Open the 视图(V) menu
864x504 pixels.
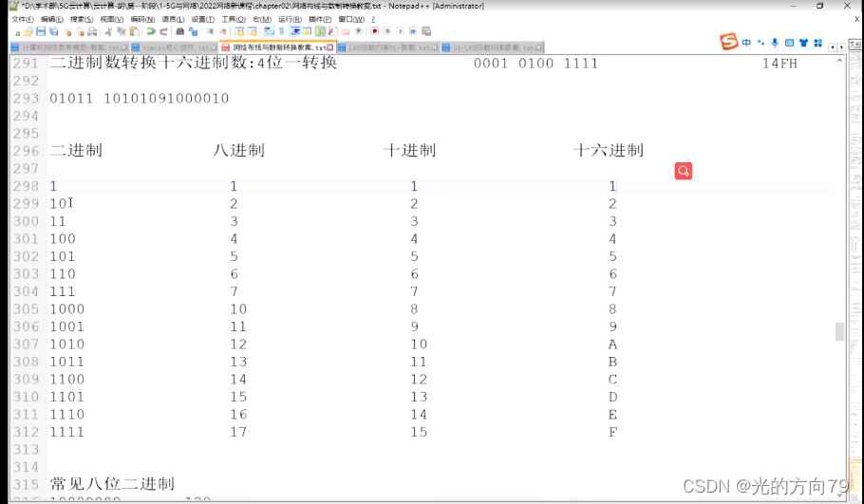click(112, 19)
